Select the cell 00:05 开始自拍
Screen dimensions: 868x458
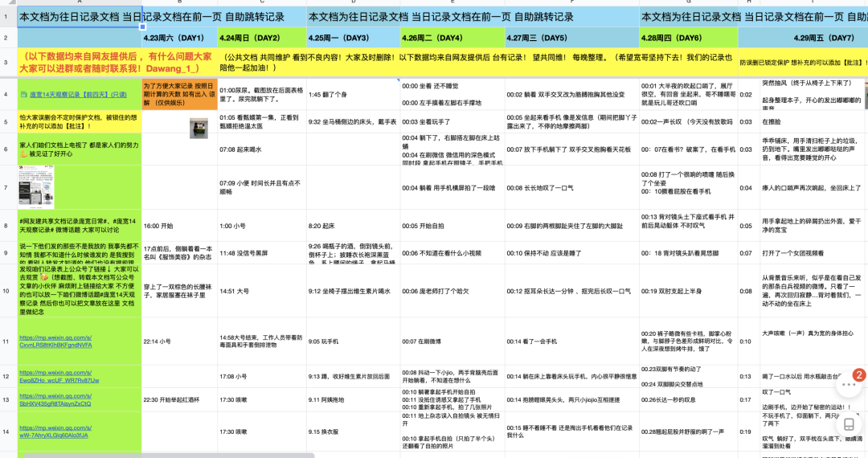(x=452, y=226)
